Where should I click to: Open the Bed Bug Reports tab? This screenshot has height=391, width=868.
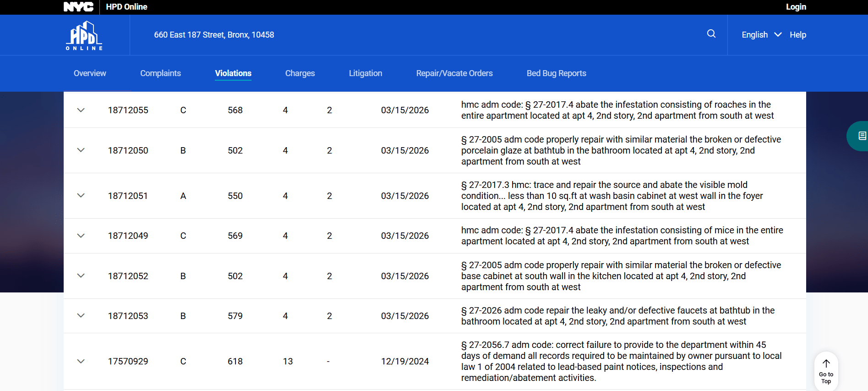point(556,73)
